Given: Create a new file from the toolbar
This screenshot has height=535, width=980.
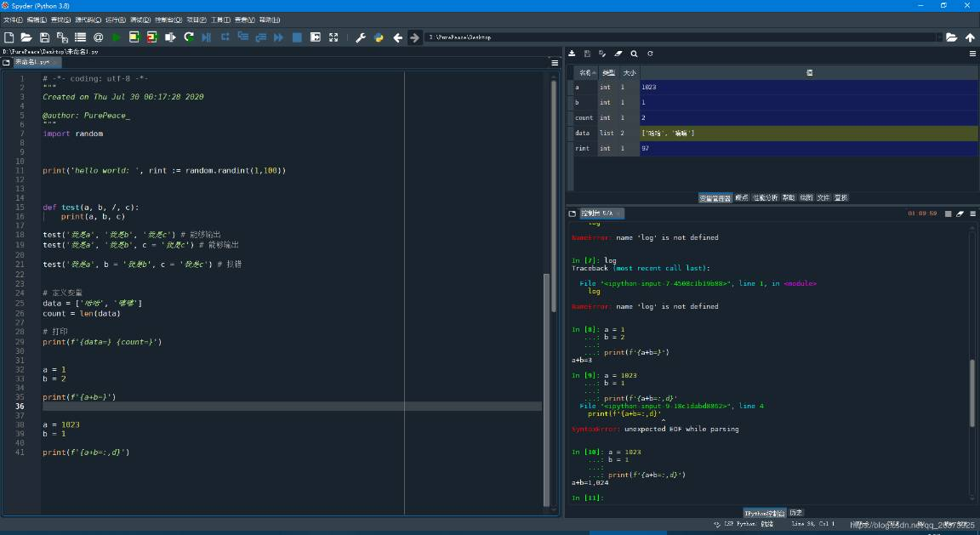Looking at the screenshot, I should pos(9,37).
